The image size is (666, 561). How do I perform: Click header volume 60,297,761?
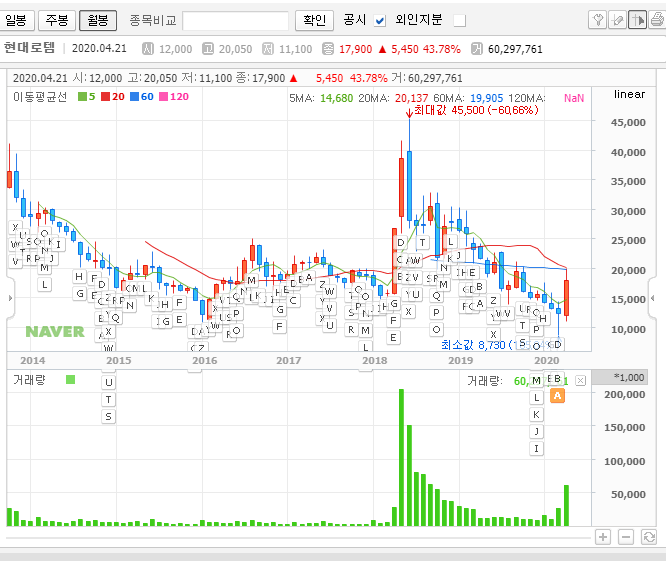coord(515,49)
